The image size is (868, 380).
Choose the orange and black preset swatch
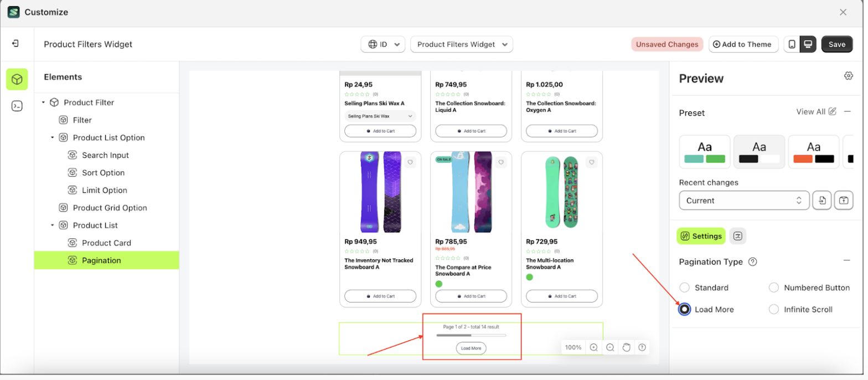pos(813,152)
